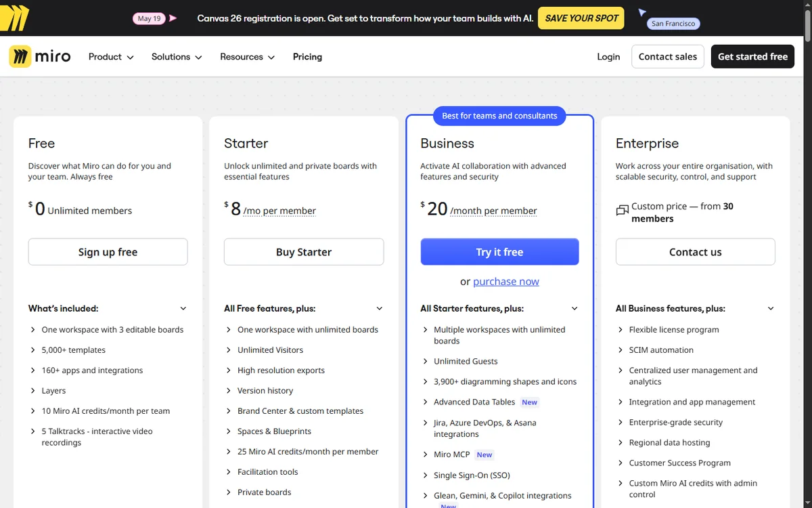Click the Login link

(608, 57)
